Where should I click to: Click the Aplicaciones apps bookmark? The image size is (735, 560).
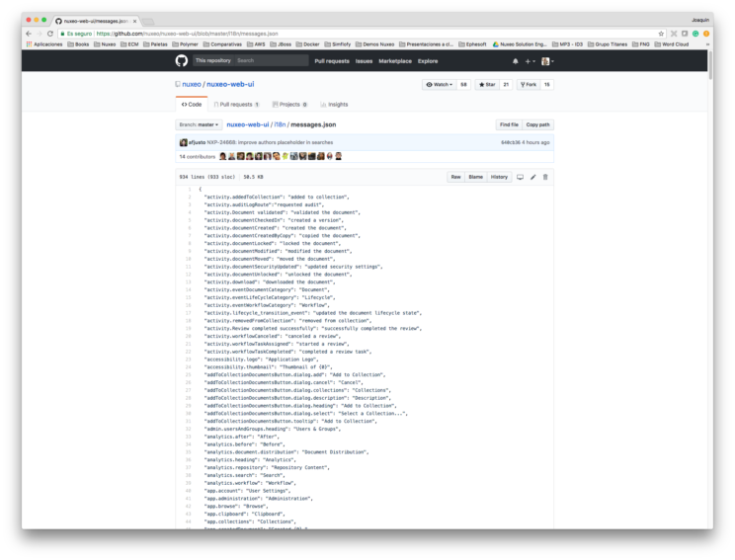coord(44,44)
